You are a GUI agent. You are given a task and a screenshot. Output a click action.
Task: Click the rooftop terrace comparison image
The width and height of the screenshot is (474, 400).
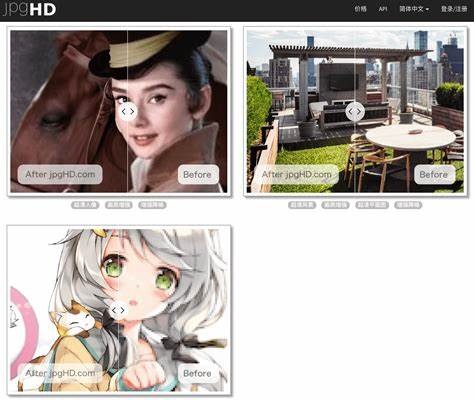355,112
